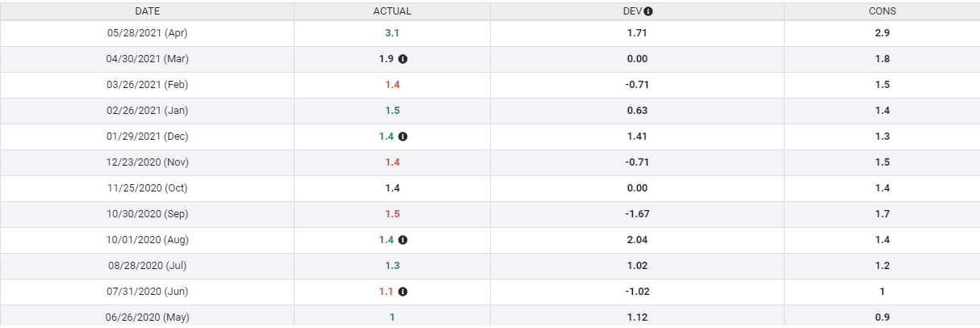Click info icon next to 1.9 actual value

coord(403,59)
